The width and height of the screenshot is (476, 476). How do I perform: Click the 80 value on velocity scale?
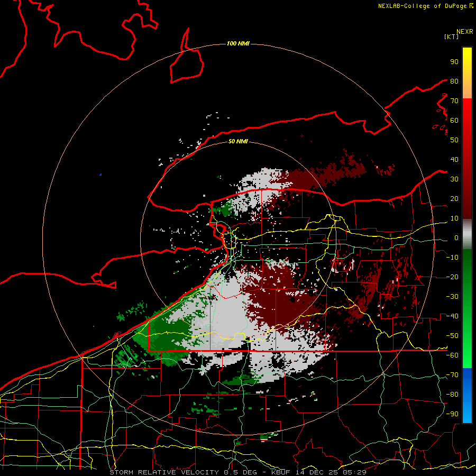(x=454, y=81)
